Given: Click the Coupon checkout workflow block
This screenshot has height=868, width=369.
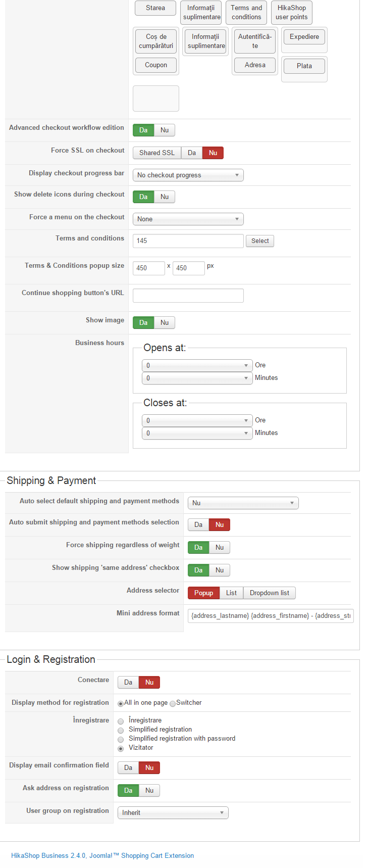Looking at the screenshot, I should click(156, 65).
